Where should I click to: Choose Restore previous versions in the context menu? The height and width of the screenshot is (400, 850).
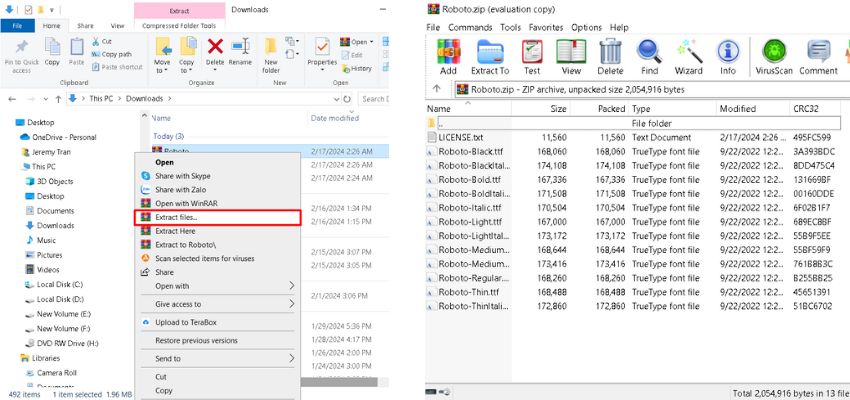(x=217, y=340)
